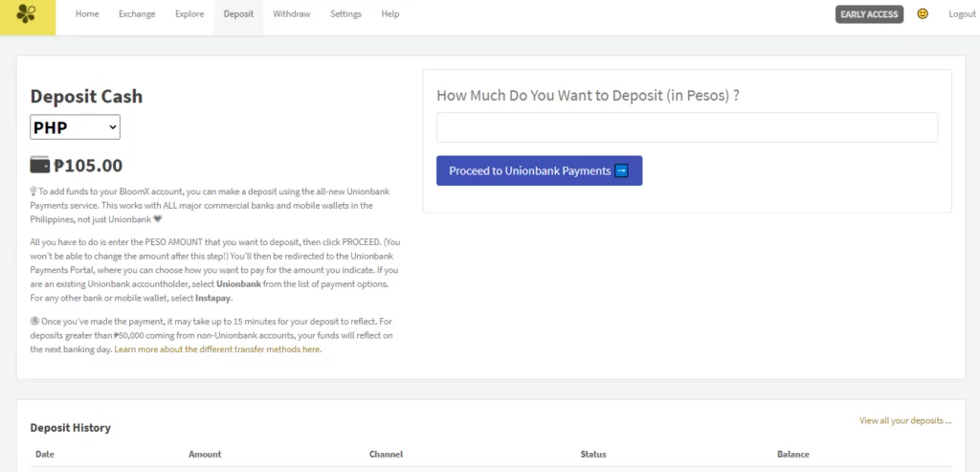Navigate to the Withdraw page
Screen dimensions: 980x472
291,13
